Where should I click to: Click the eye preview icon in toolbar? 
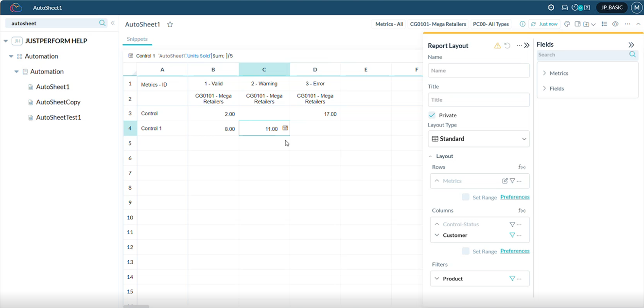coord(615,24)
